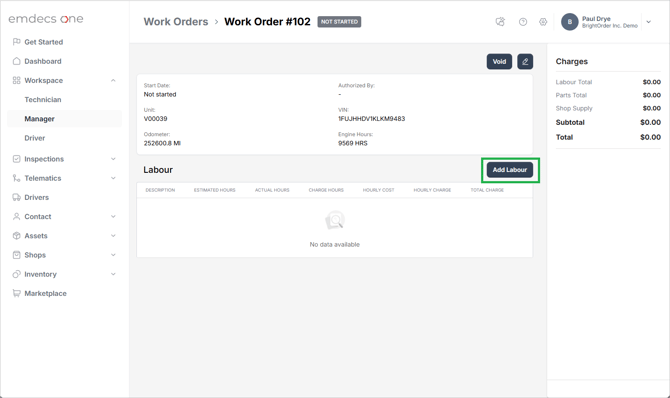This screenshot has height=398, width=670.
Task: Expand the Inspections chevron
Action: pos(113,159)
